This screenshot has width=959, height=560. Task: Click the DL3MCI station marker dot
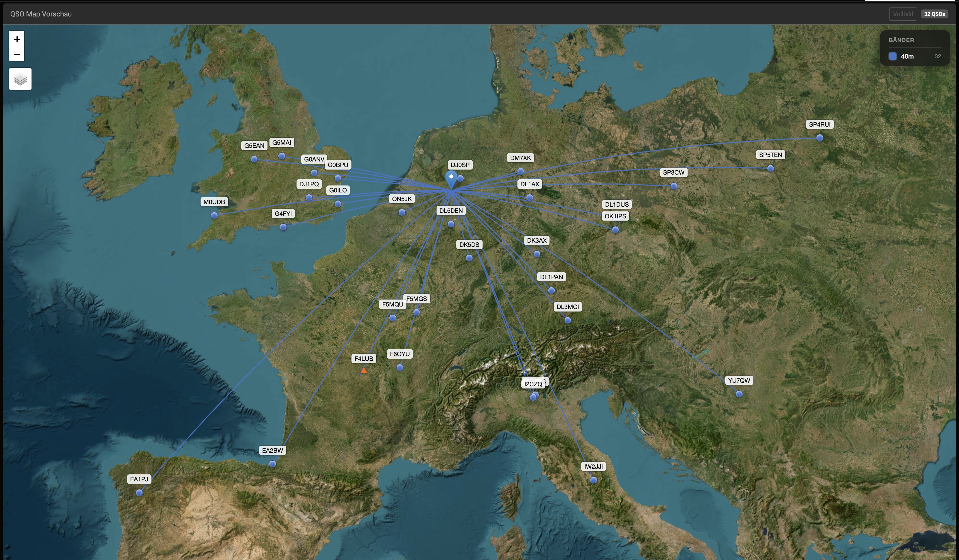(x=567, y=320)
